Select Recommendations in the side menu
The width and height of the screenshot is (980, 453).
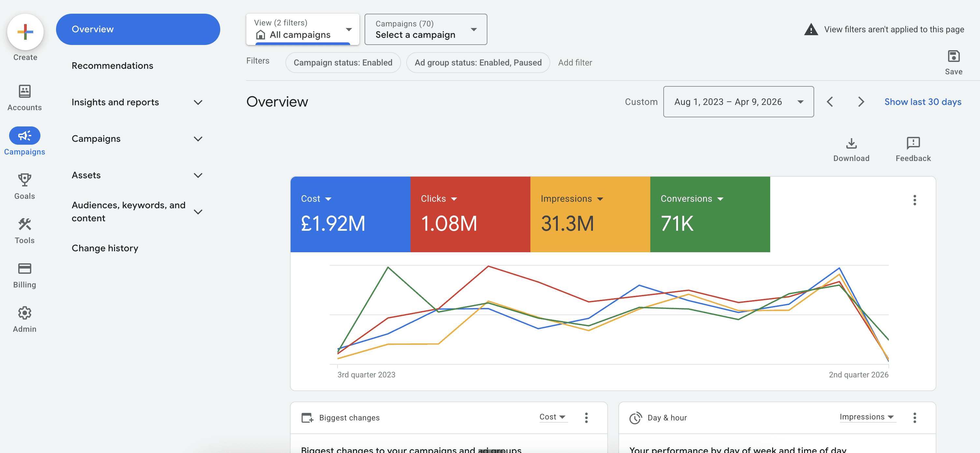pyautogui.click(x=112, y=66)
